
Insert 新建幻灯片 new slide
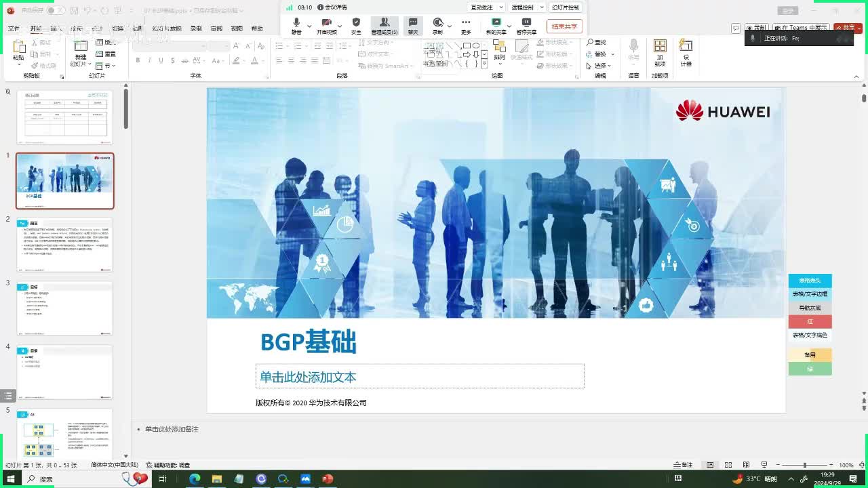pos(81,52)
